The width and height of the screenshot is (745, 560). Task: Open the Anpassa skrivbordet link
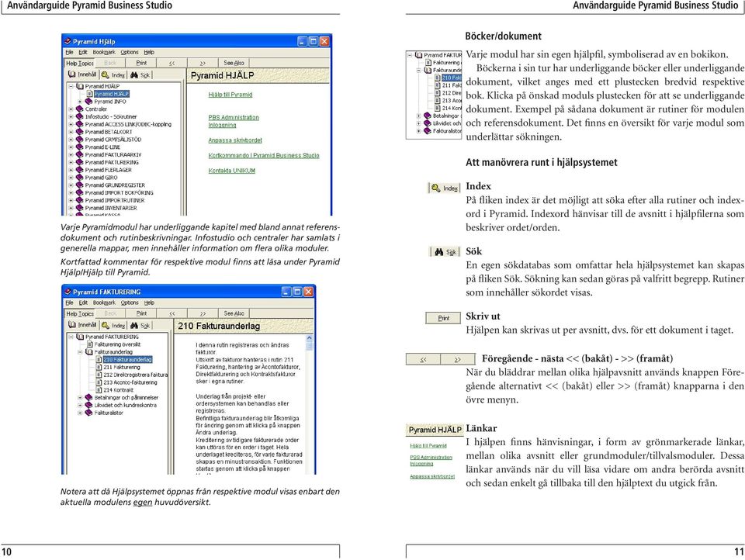[x=234, y=140]
